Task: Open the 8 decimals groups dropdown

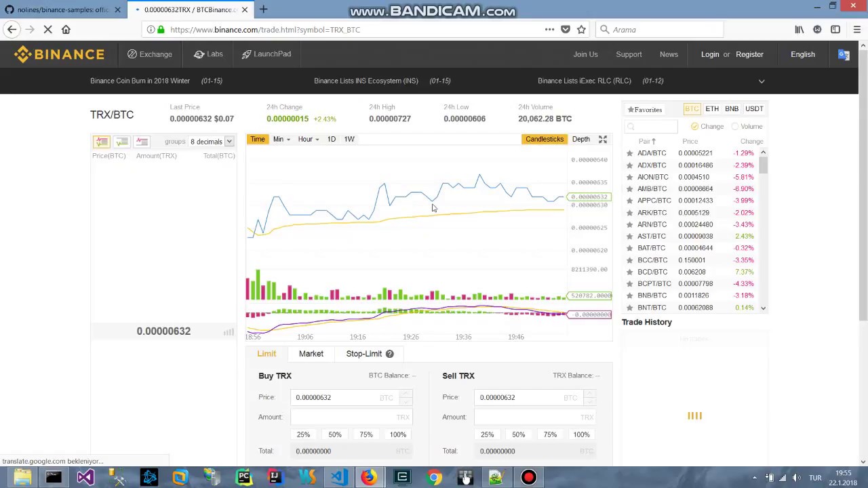Action: 212,142
